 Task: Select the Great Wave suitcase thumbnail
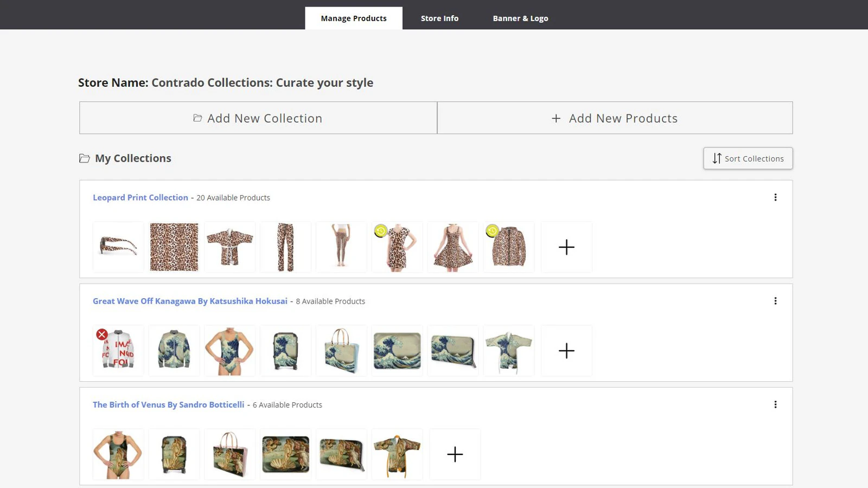(x=286, y=351)
